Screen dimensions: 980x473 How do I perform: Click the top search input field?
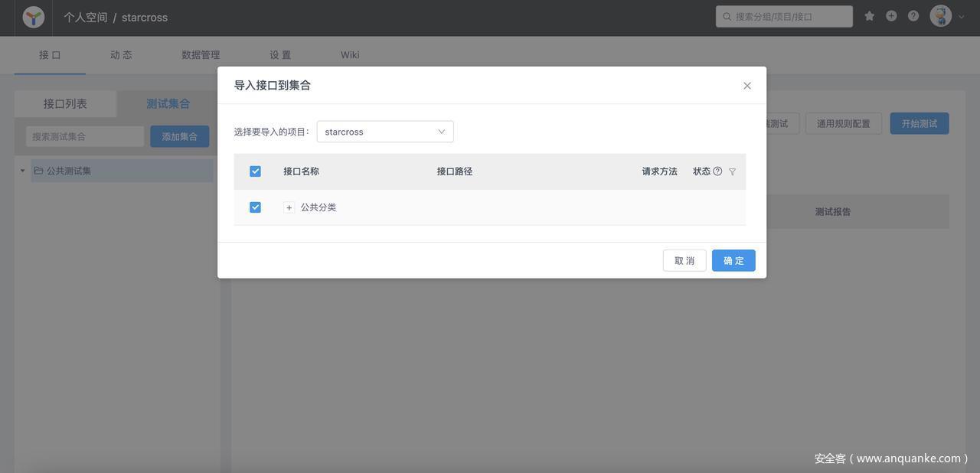click(x=789, y=16)
